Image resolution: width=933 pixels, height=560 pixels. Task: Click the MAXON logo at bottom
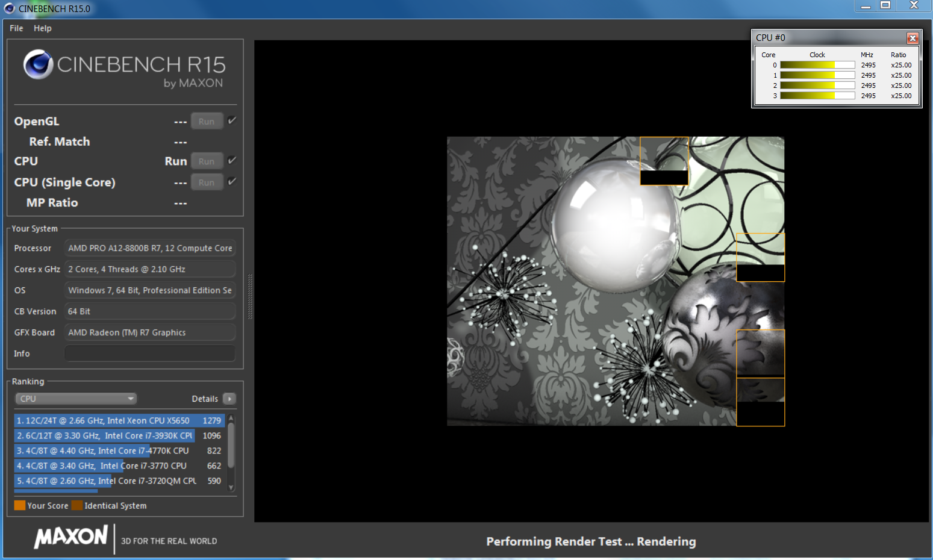71,537
